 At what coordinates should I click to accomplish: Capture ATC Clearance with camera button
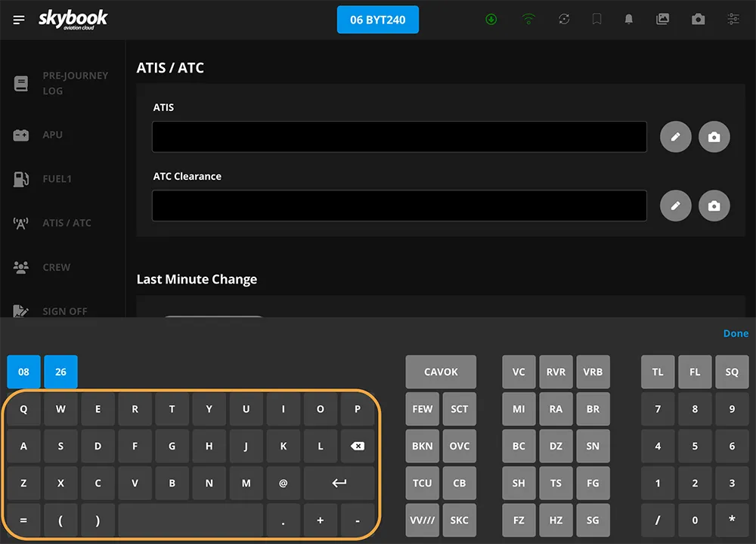pyautogui.click(x=714, y=206)
